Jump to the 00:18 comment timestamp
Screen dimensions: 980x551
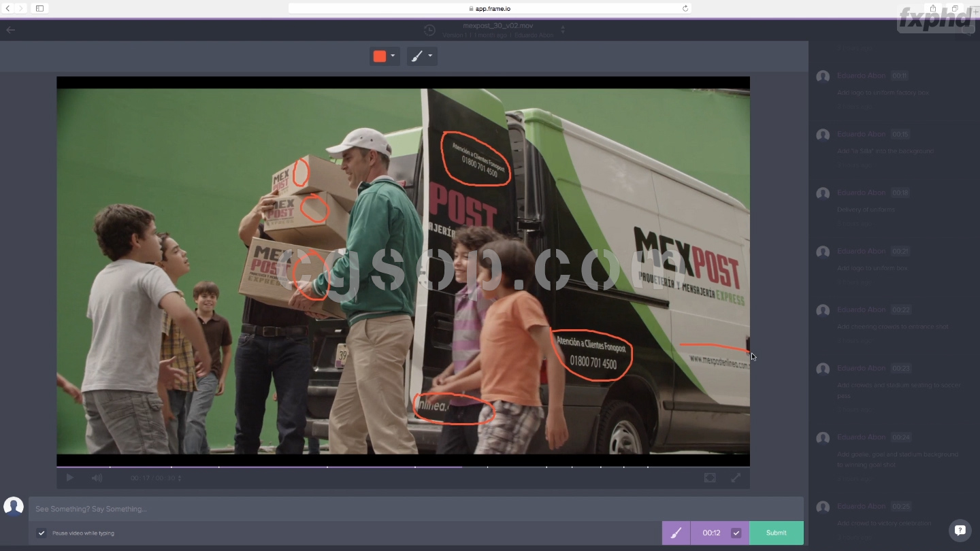pos(900,193)
